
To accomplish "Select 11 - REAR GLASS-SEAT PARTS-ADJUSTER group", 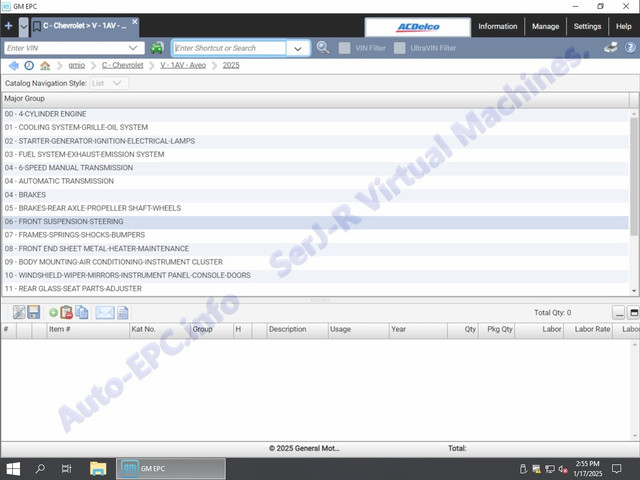I will pos(315,289).
